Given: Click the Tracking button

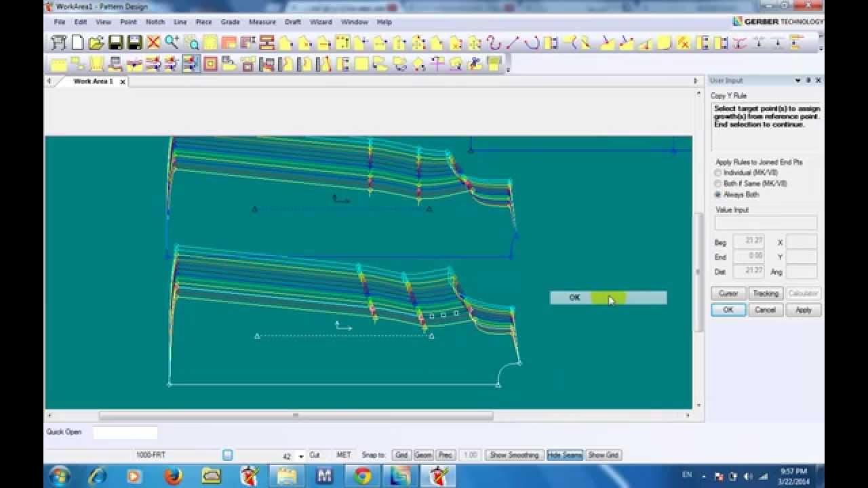Looking at the screenshot, I should click(x=765, y=293).
